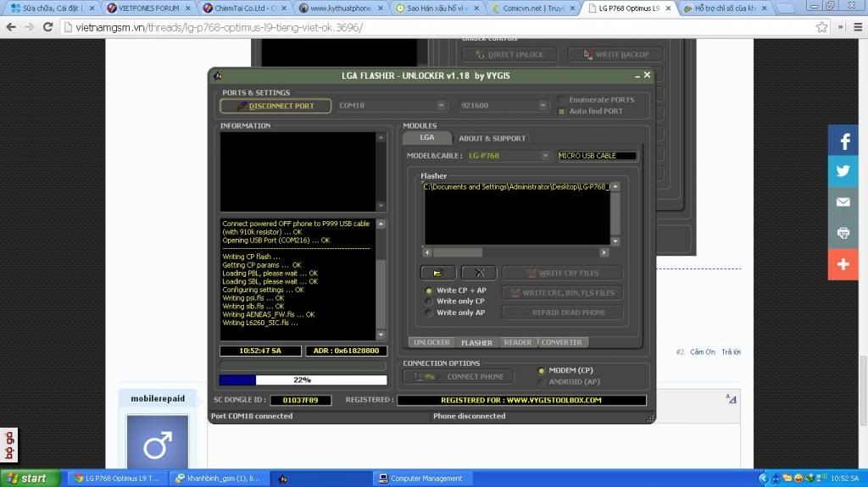Select Write CP + AP option
The image size is (868, 487).
click(x=428, y=291)
